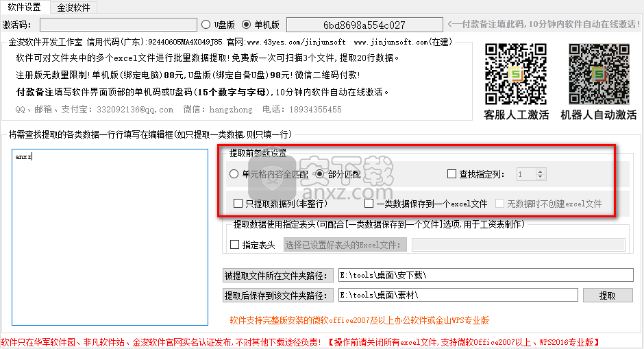Image resolution: width=644 pixels, height=349 pixels.
Task: Click the 机器人自动激活 QR code
Action: pos(599,74)
